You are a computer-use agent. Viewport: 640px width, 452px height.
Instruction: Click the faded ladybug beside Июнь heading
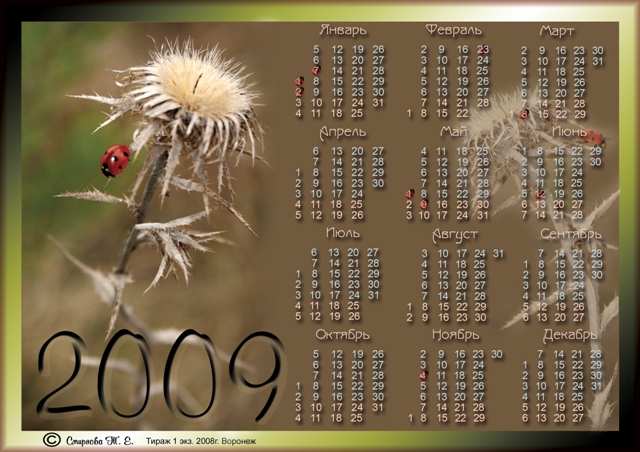pos(591,138)
